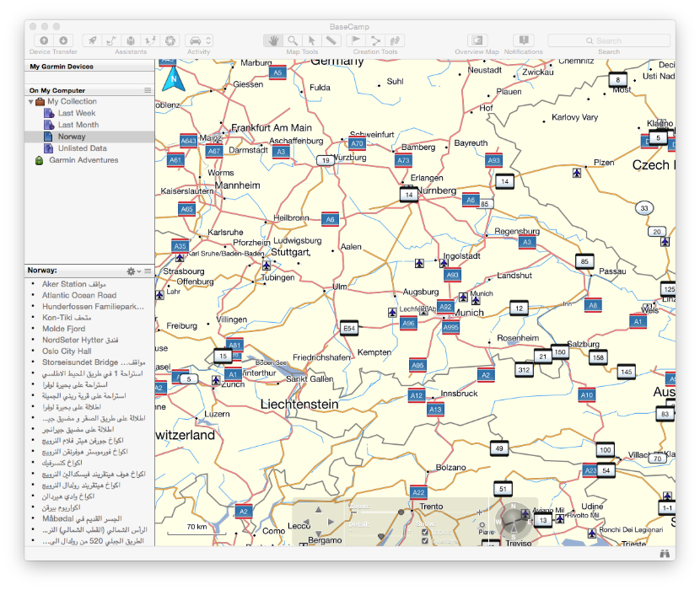700x590 pixels.
Task: Select the ruler Measure map tool
Action: pos(331,40)
